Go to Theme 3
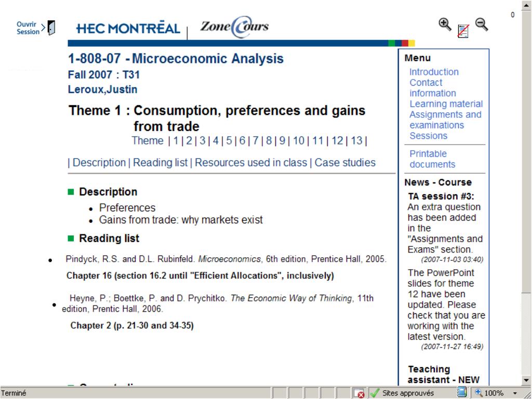Image resolution: width=532 pixels, height=399 pixels. (x=202, y=140)
